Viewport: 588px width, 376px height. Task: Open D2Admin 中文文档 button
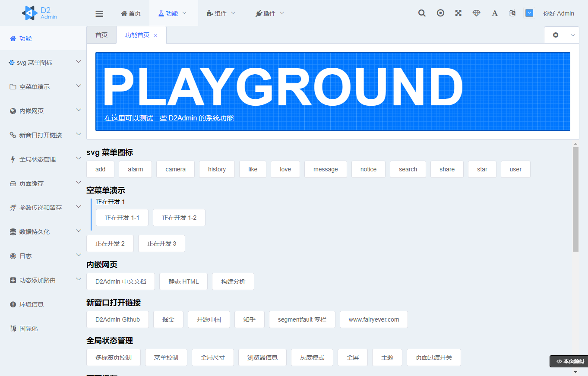click(x=121, y=281)
